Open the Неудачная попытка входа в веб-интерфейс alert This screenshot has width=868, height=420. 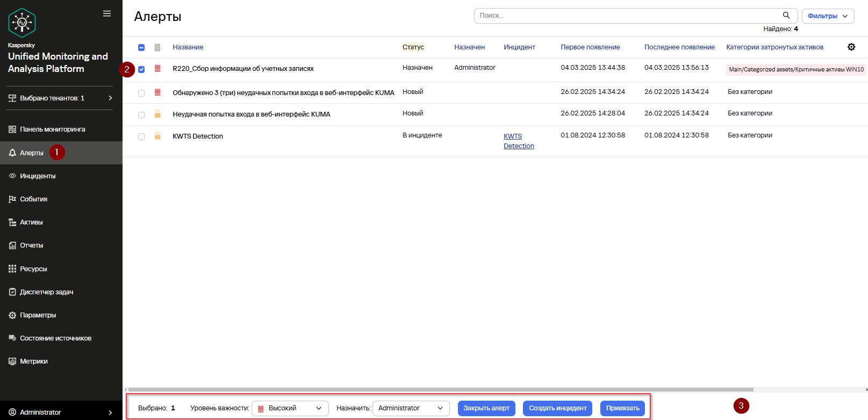point(252,114)
